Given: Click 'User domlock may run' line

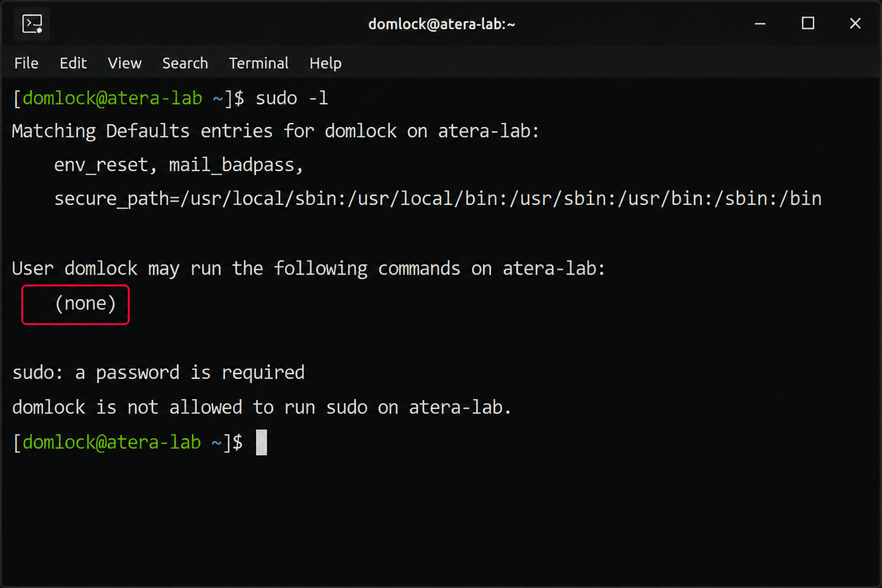Looking at the screenshot, I should coord(308,269).
